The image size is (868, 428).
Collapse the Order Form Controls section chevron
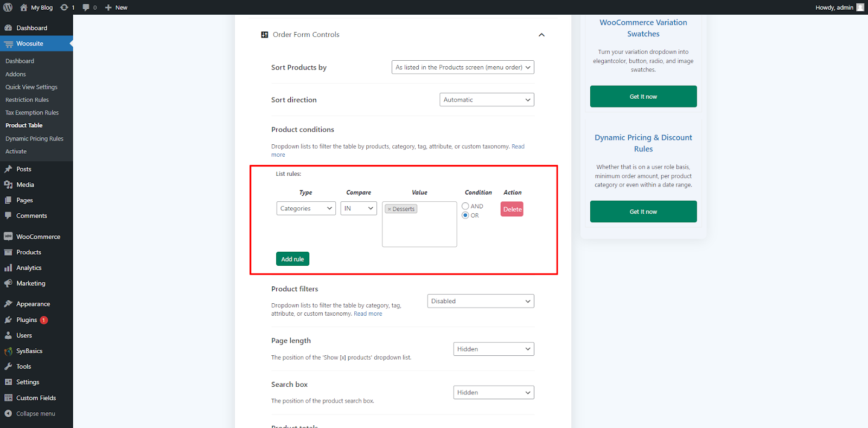(541, 35)
